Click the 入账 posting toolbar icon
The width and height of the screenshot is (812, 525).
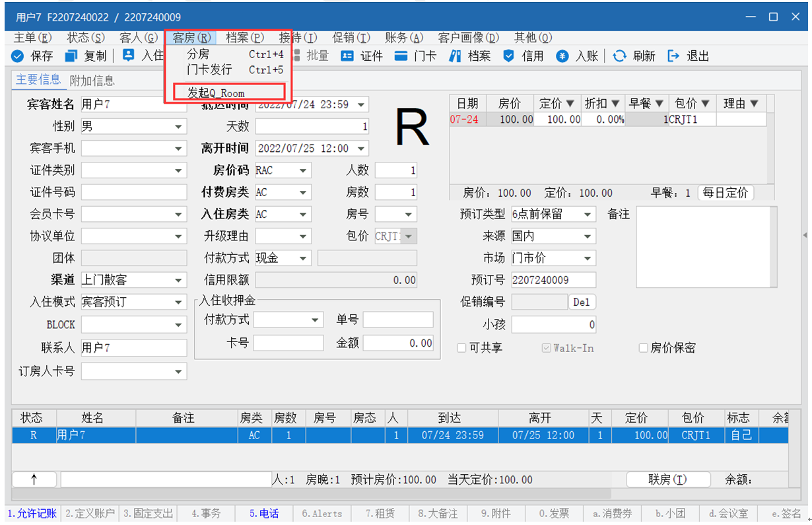coord(562,56)
